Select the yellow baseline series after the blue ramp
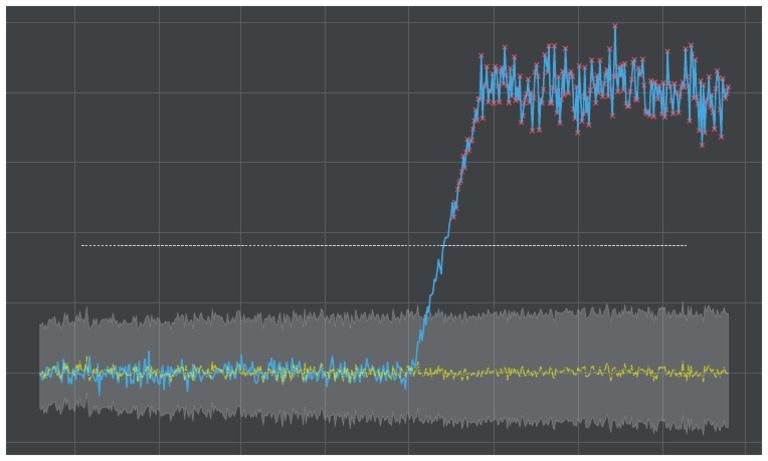This screenshot has height=461, width=768. coord(571,372)
